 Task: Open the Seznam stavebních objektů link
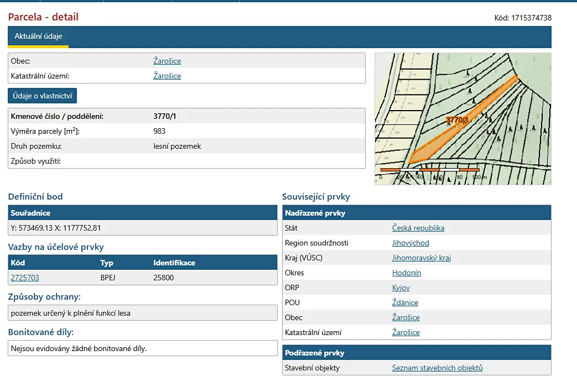coord(437,368)
